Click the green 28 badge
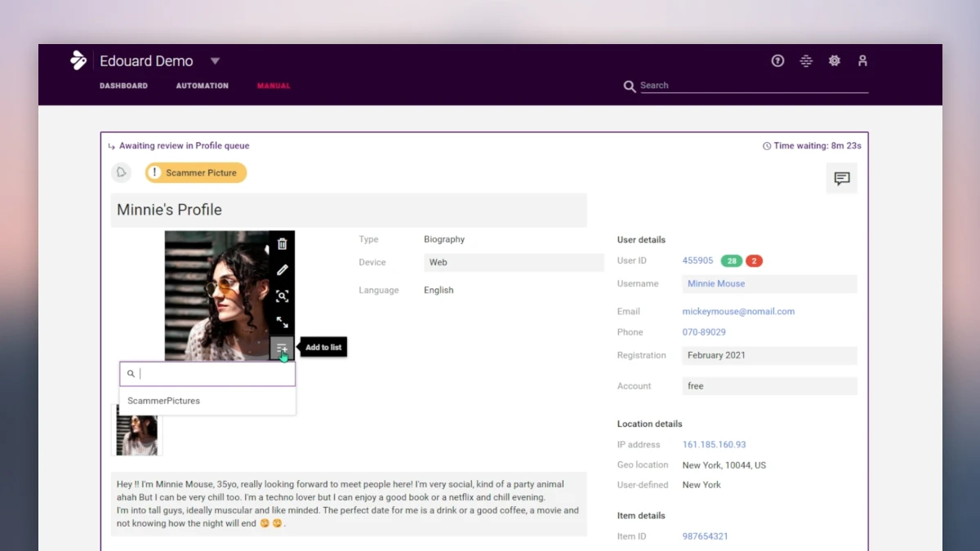The width and height of the screenshot is (980, 551). click(x=731, y=261)
